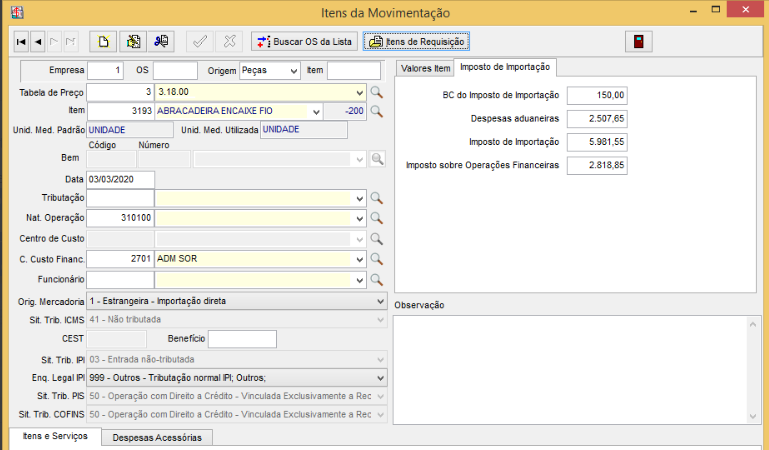769x450 pixels.
Task: Click the Observação vertical scrollbar
Action: [x=753, y=366]
